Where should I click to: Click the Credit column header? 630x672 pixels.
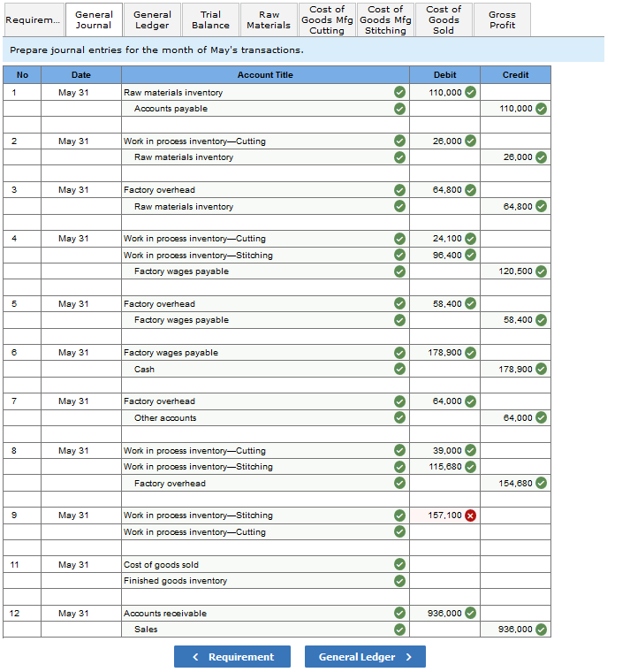click(515, 75)
